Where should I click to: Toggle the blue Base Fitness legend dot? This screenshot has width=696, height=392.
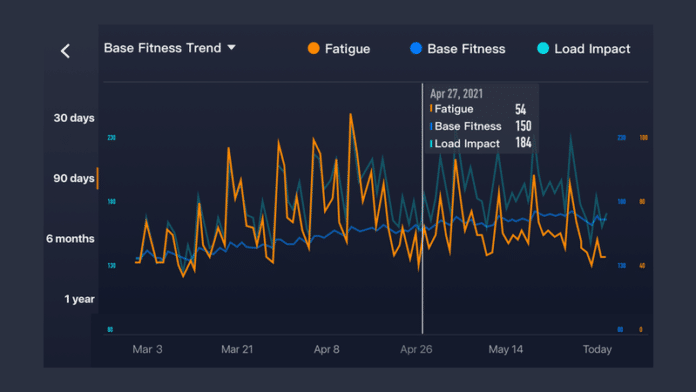point(416,48)
